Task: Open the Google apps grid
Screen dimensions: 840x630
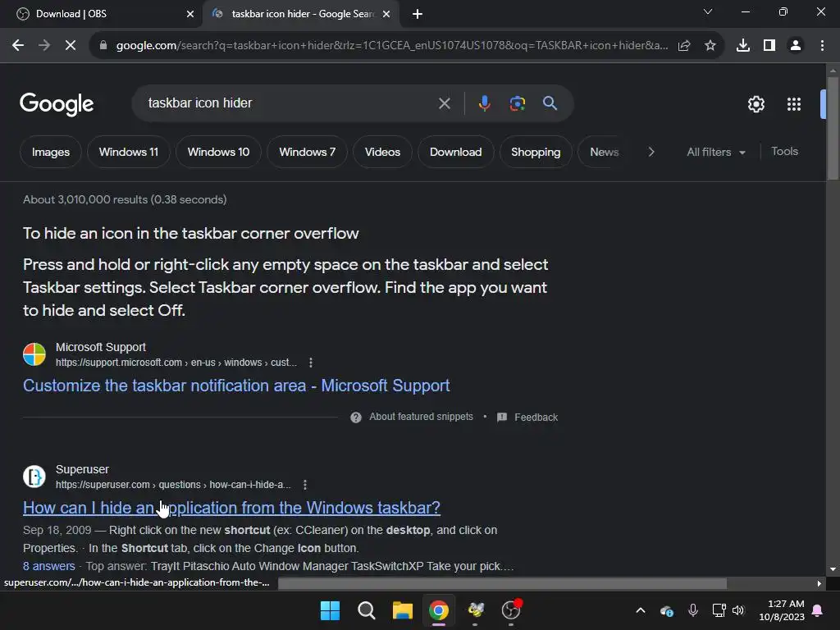Action: pos(794,104)
